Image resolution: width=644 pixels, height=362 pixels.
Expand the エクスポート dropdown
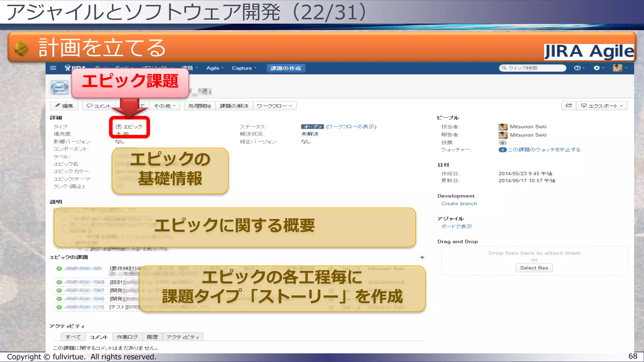tap(602, 106)
